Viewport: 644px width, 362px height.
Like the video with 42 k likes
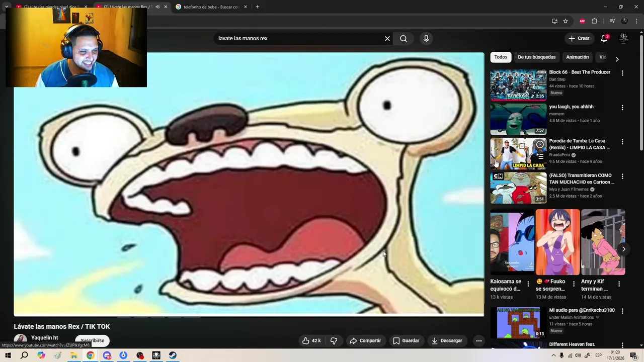[x=311, y=341]
